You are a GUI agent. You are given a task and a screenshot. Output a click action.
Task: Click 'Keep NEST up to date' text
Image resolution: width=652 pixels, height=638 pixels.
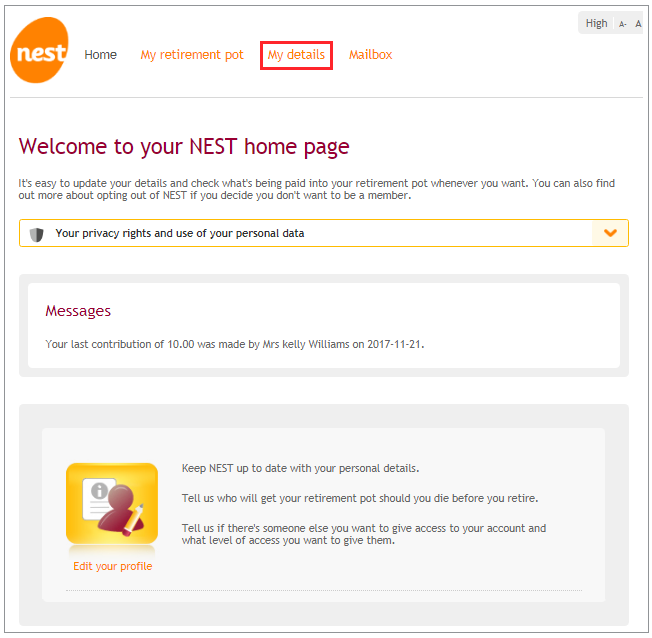[x=300, y=468]
